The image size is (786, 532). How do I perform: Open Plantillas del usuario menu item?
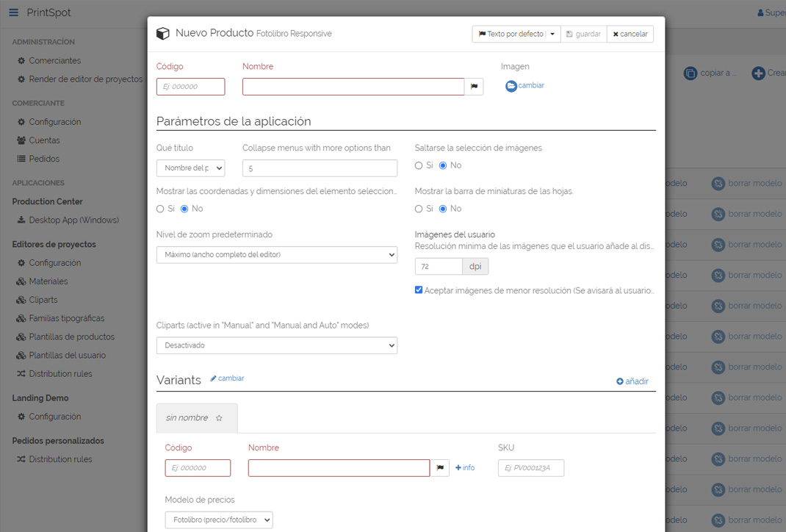point(67,356)
